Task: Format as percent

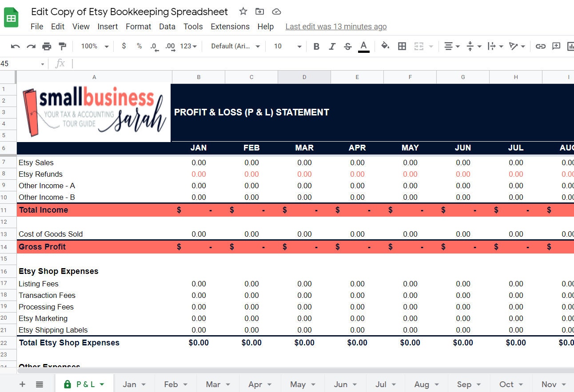Action: click(140, 46)
